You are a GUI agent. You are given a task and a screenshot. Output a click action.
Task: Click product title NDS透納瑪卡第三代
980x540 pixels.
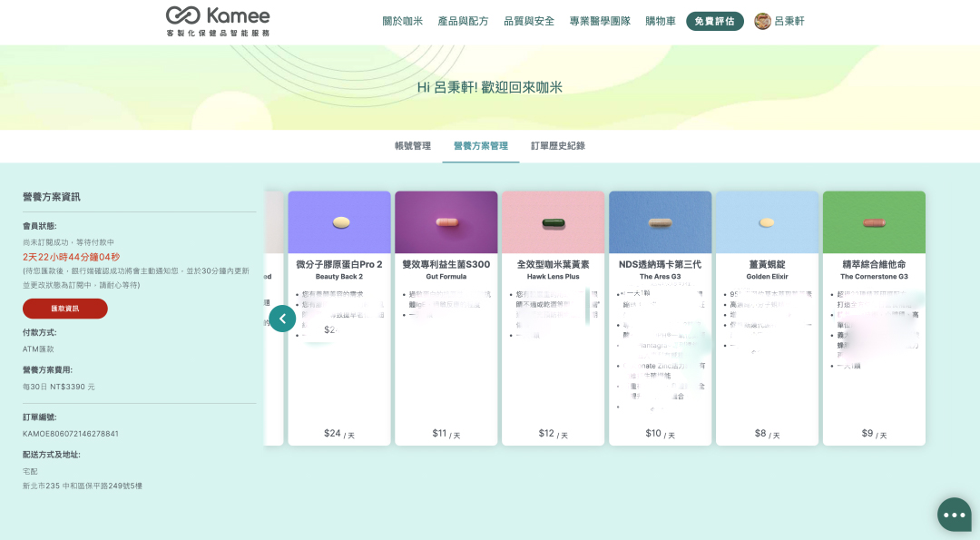coord(660,264)
